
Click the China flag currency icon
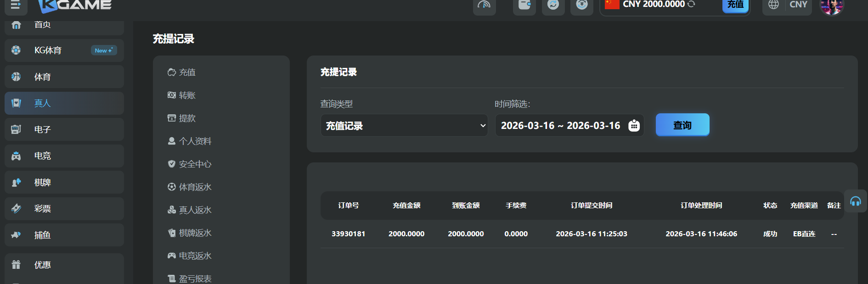coord(612,4)
